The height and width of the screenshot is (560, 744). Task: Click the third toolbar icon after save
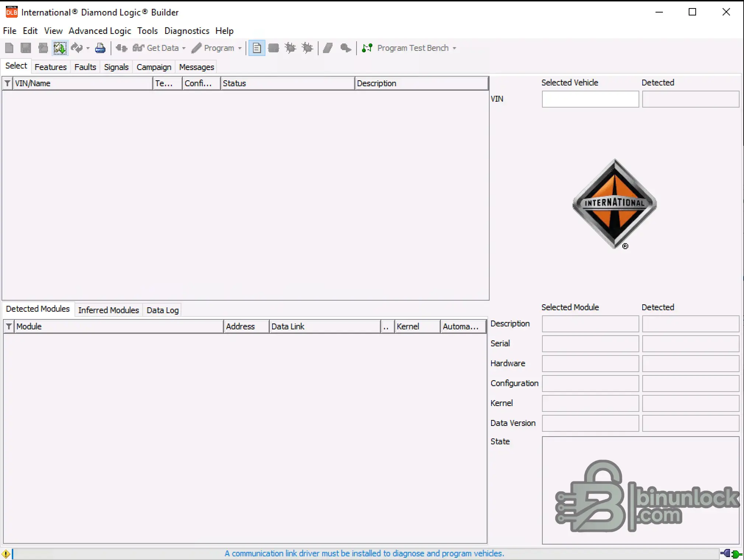[x=43, y=48]
